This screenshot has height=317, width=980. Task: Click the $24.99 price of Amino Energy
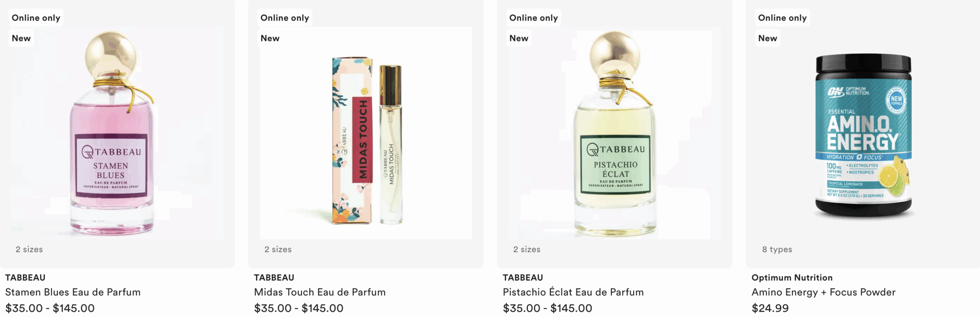point(770,308)
